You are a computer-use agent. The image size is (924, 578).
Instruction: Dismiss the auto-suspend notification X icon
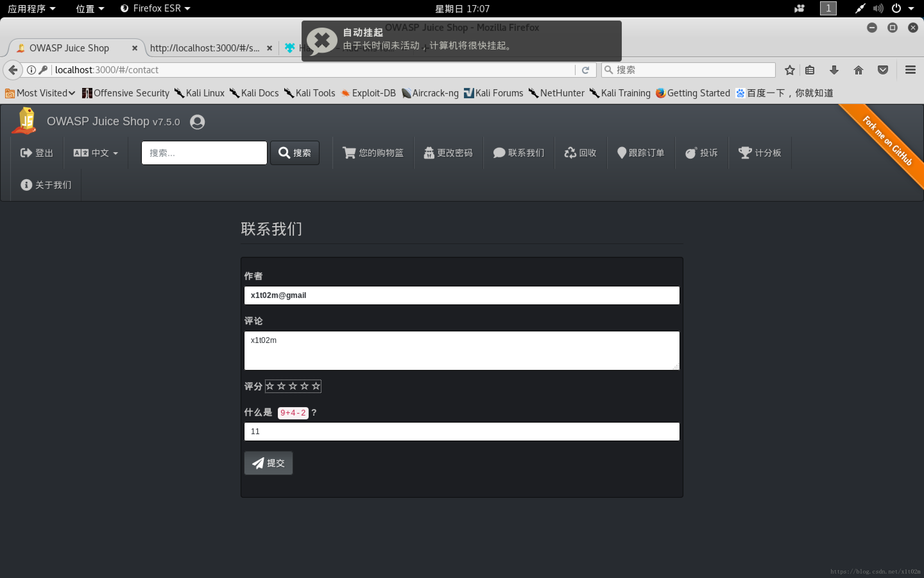click(322, 41)
